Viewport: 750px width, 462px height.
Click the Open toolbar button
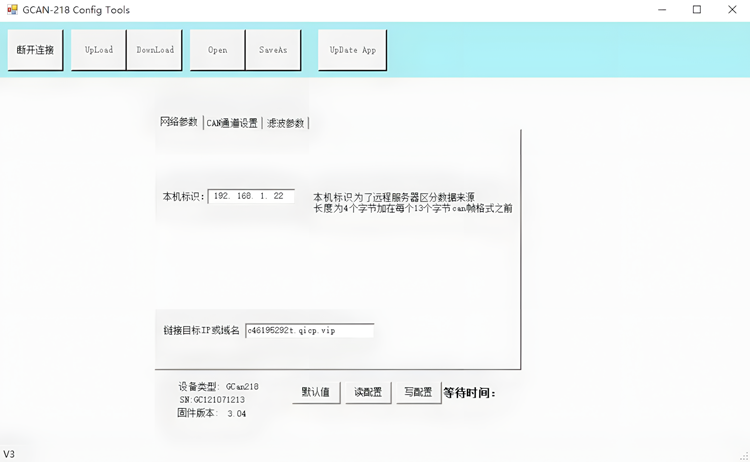click(x=217, y=50)
